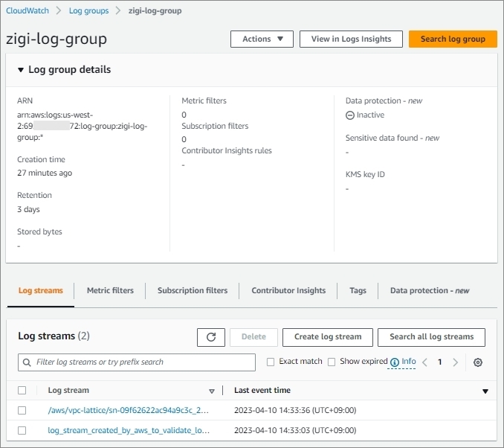Click the KMS key ID label
This screenshot has width=504, height=448.
[x=365, y=174]
